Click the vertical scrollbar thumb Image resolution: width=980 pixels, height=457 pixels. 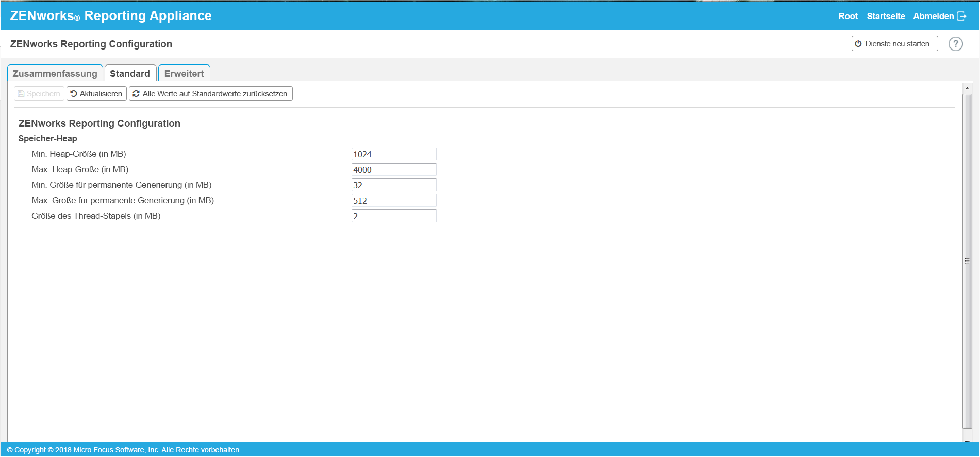coord(967,261)
